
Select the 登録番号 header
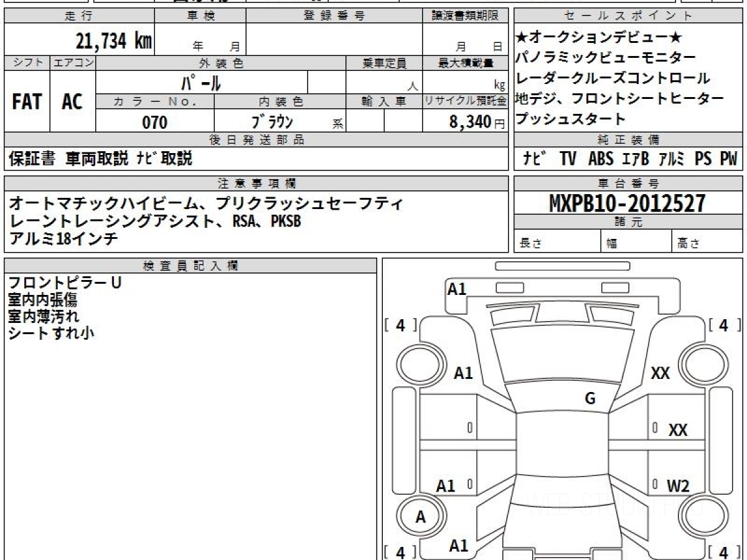pos(334,16)
